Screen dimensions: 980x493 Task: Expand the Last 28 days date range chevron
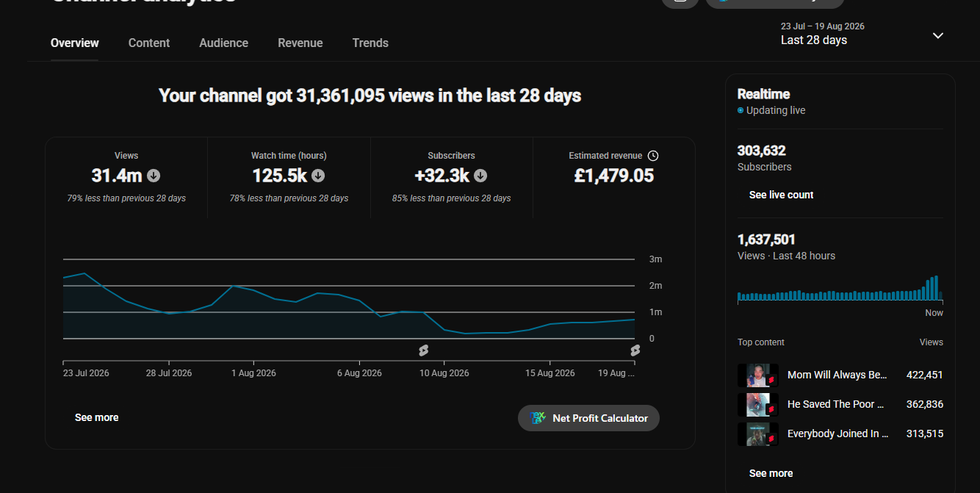[x=937, y=35]
